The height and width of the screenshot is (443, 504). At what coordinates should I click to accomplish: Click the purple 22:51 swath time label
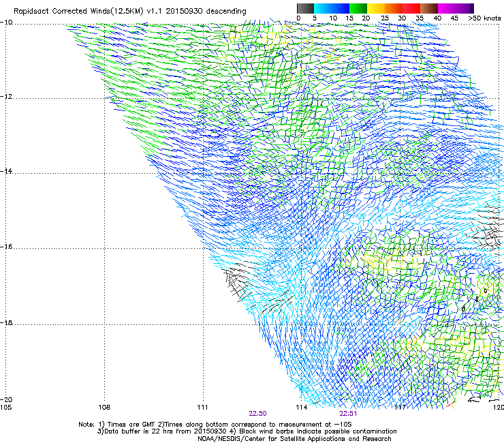(349, 414)
